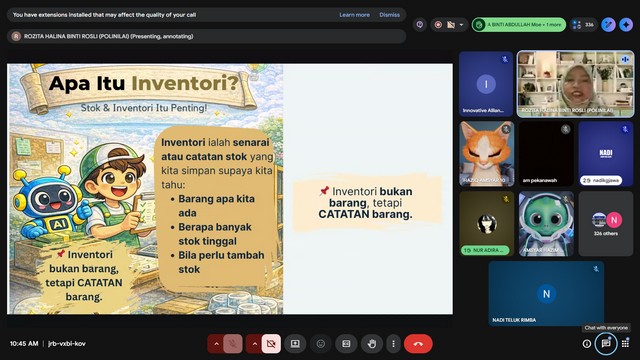The image size is (640, 360).
Task: Open recording status dropdown arrow
Action: point(462,25)
